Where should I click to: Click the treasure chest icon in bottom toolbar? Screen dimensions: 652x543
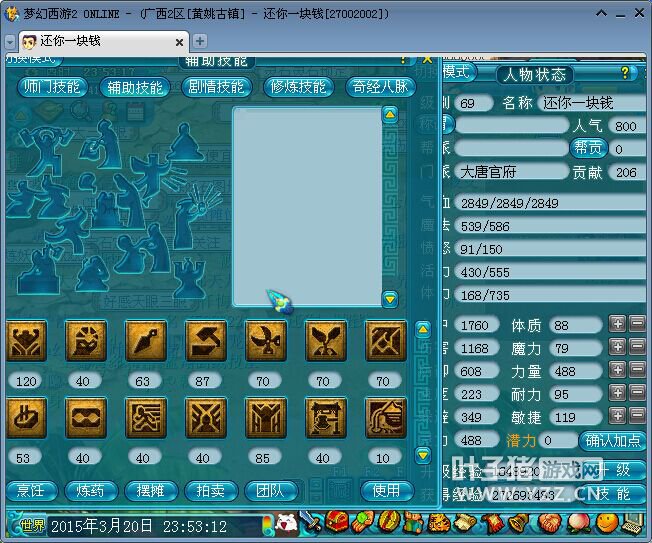(x=335, y=523)
